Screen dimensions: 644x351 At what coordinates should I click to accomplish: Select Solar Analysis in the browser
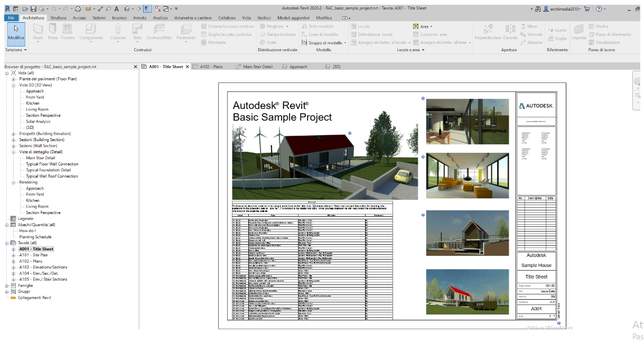tap(39, 122)
